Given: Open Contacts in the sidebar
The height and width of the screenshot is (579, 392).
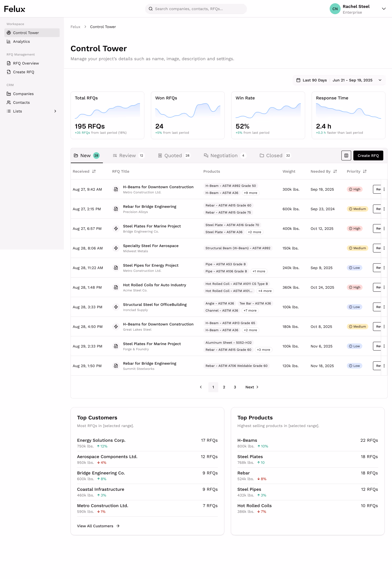Looking at the screenshot, I should tap(21, 102).
